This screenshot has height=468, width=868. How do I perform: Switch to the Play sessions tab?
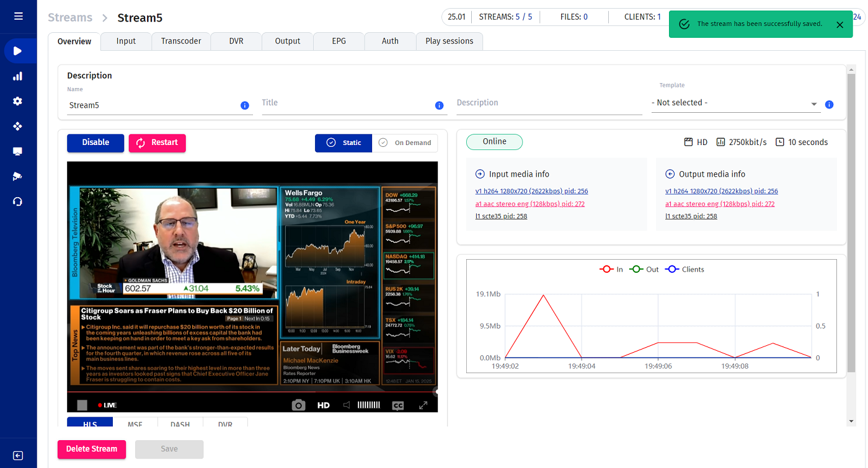click(449, 41)
